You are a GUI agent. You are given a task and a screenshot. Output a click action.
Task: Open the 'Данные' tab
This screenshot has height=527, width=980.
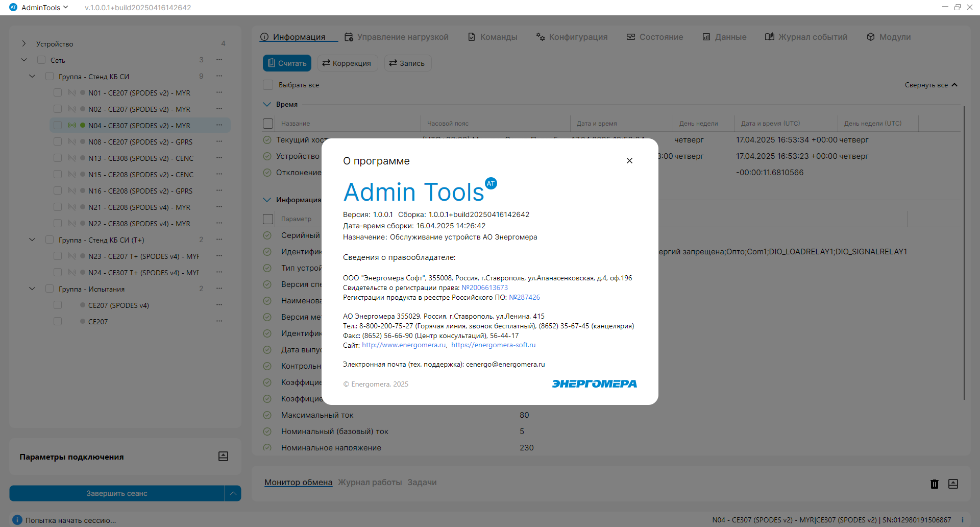(724, 37)
